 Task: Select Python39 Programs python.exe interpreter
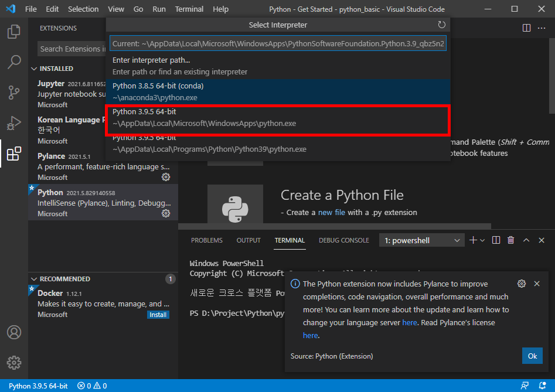pyautogui.click(x=278, y=145)
